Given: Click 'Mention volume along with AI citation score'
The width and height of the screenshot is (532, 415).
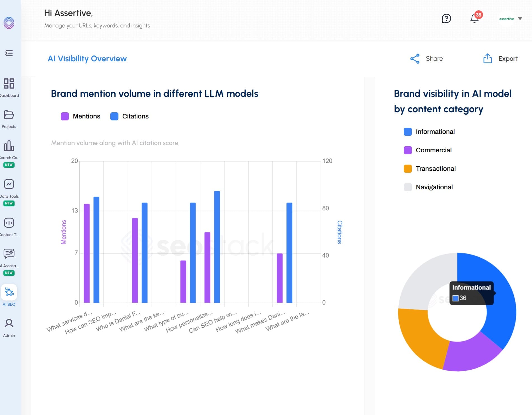Looking at the screenshot, I should coord(115,143).
